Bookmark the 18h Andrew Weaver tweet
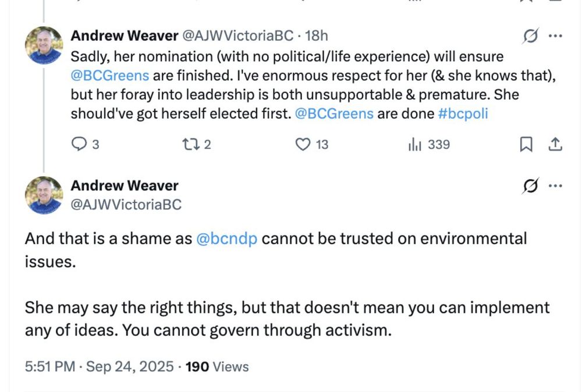 click(526, 144)
